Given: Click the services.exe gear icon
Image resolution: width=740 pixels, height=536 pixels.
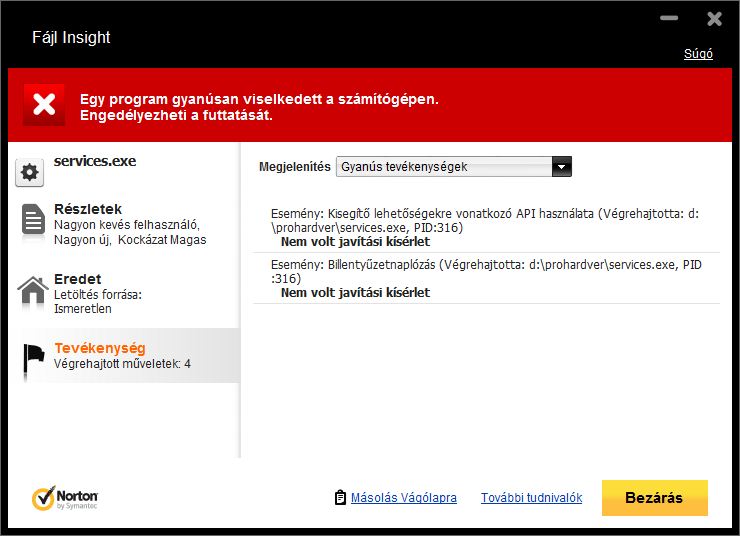Looking at the screenshot, I should 30,173.
